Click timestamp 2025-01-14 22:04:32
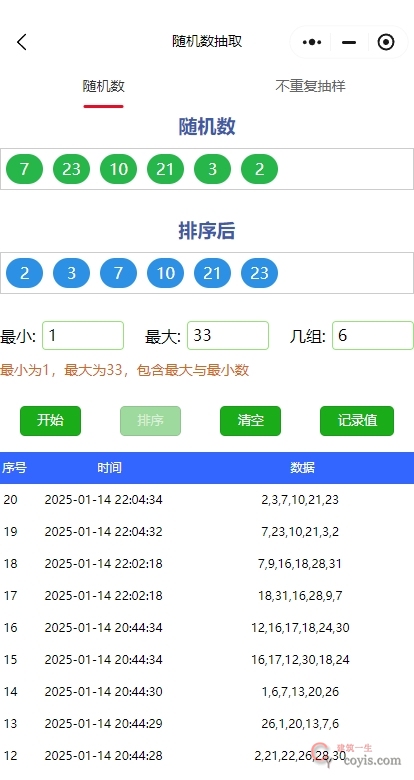414x780 pixels. (x=104, y=532)
